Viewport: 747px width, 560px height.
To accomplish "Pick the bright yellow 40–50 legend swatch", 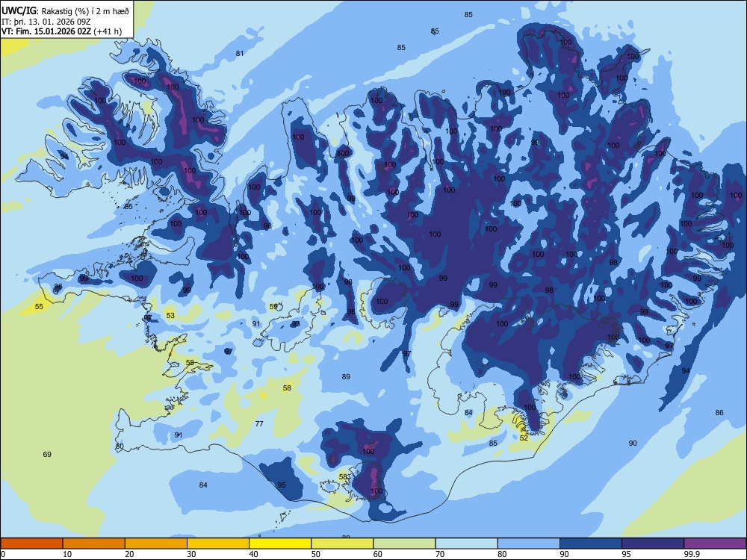I will (280, 544).
